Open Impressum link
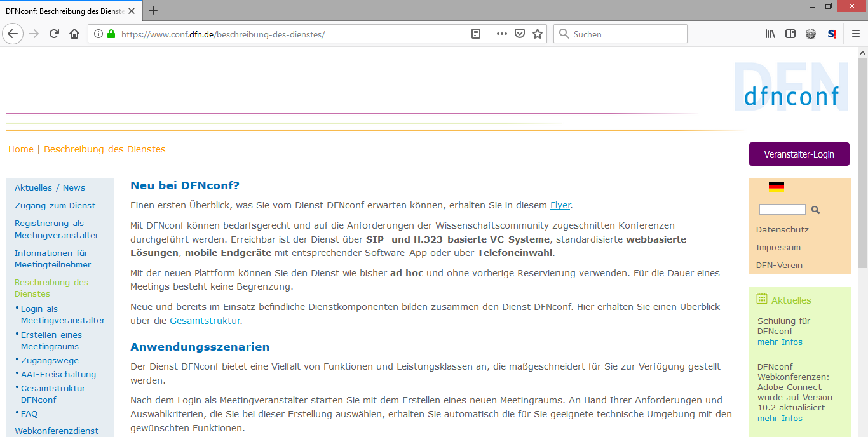Viewport: 868px width, 437px height. pos(778,247)
